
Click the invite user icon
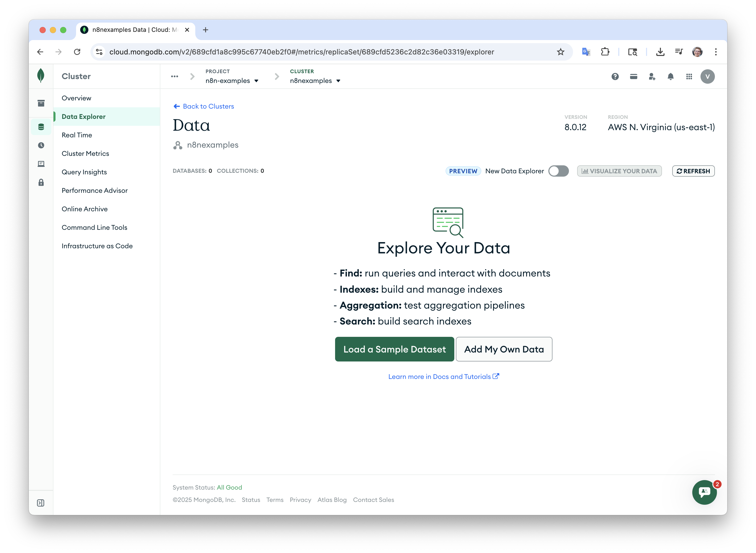pos(652,77)
